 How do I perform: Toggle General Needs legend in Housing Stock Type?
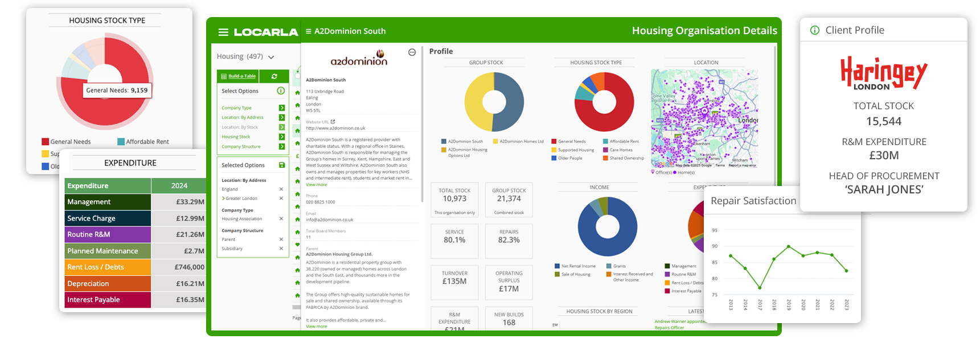(571, 142)
